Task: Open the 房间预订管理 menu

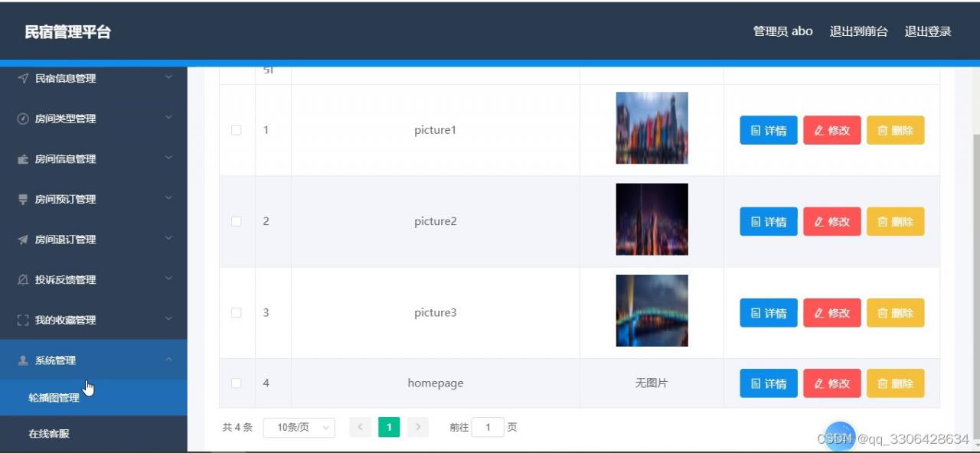Action: click(x=93, y=199)
